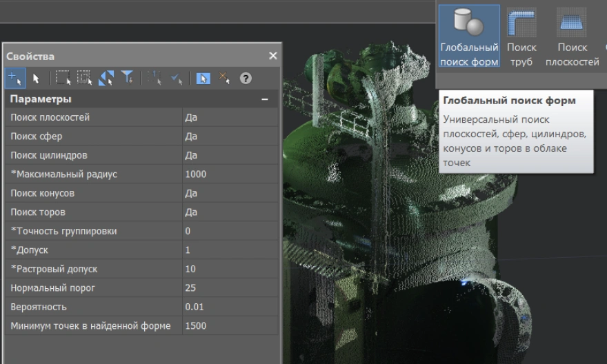Click the plus-cursor add selection icon
Image resolution: width=607 pixels, height=364 pixels.
[x=15, y=78]
